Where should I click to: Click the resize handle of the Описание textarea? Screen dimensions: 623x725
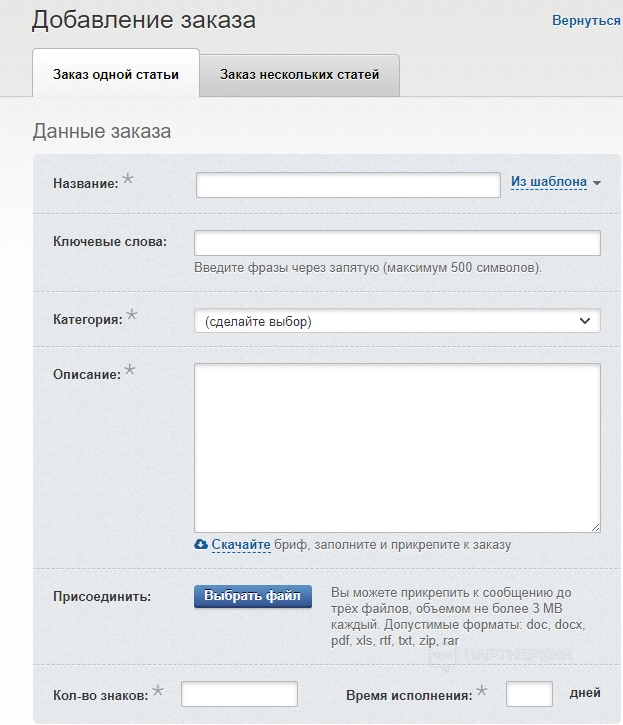pyautogui.click(x=595, y=527)
